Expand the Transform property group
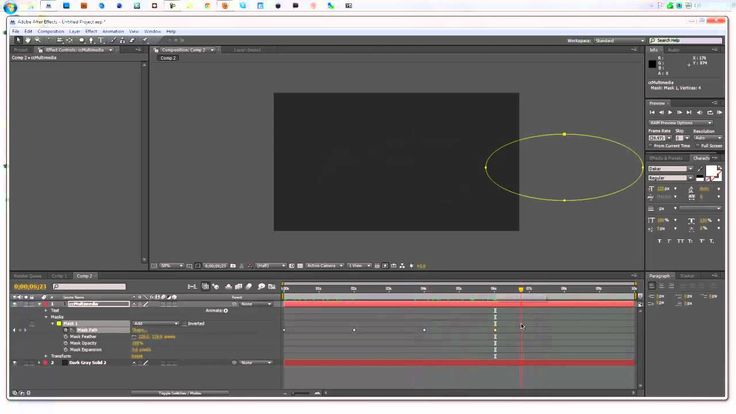 click(x=46, y=356)
